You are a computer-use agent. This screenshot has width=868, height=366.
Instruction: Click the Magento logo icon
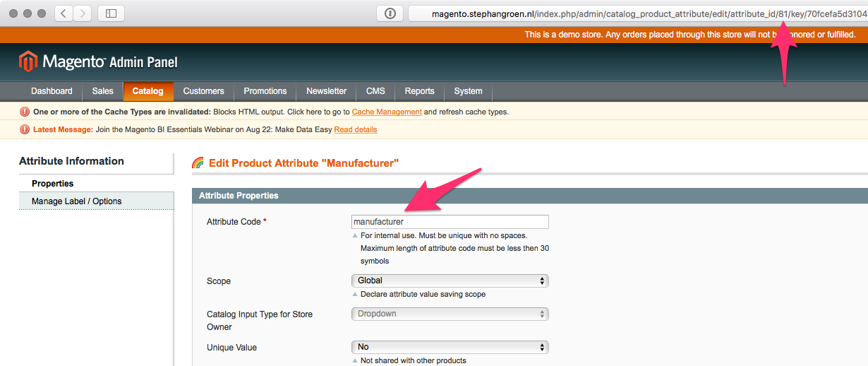28,61
